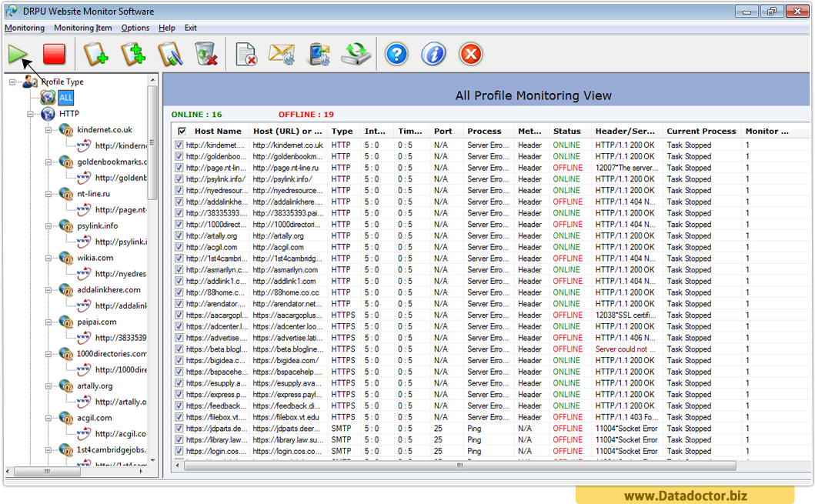Click the red X exit toolbar icon
This screenshot has height=504, width=815.
[x=470, y=54]
